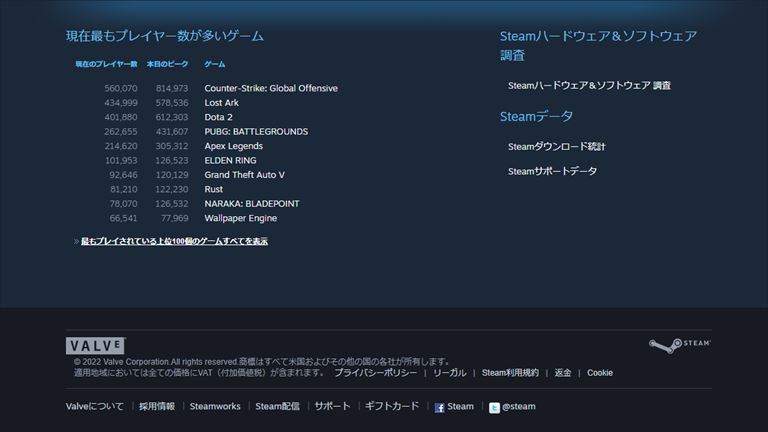
Task: Click Valveについて in the footer
Action: coord(95,407)
